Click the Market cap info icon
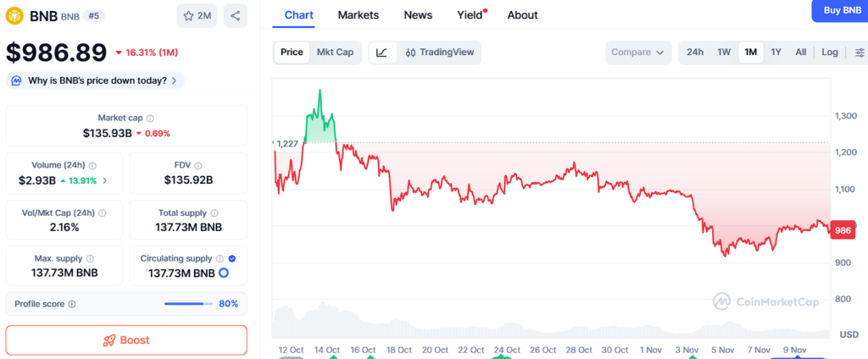This screenshot has height=359, width=868. click(x=150, y=119)
